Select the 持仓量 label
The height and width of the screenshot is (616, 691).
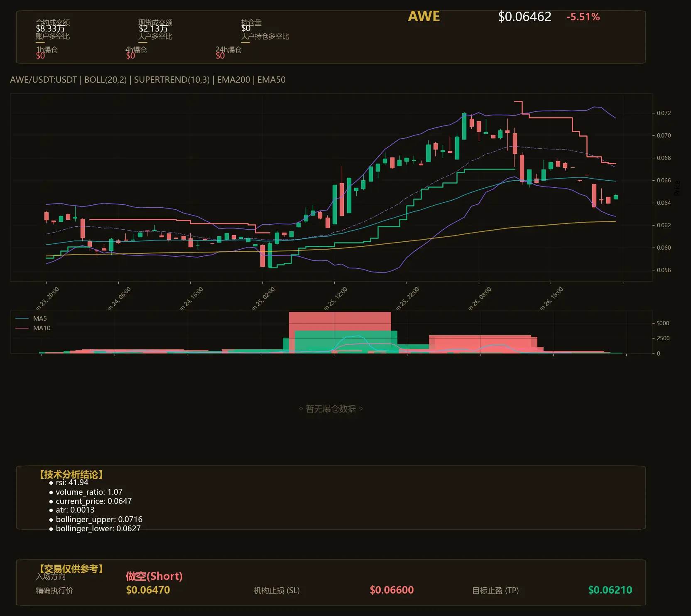coord(251,22)
